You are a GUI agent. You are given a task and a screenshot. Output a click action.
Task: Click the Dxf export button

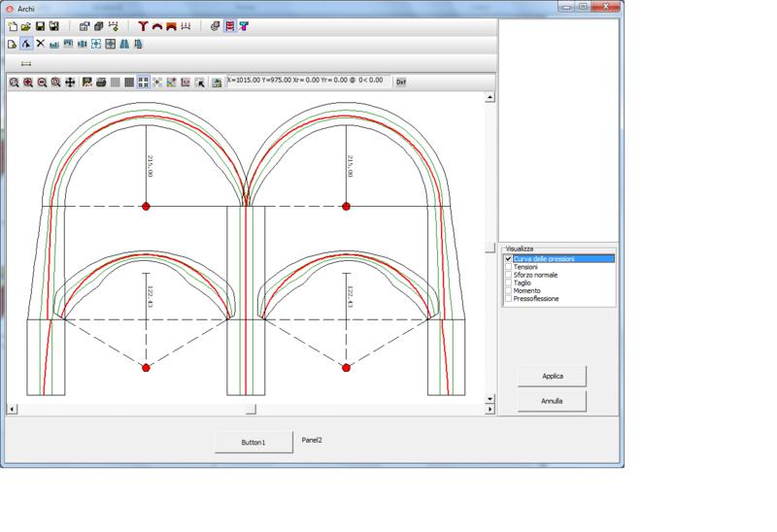pyautogui.click(x=401, y=82)
